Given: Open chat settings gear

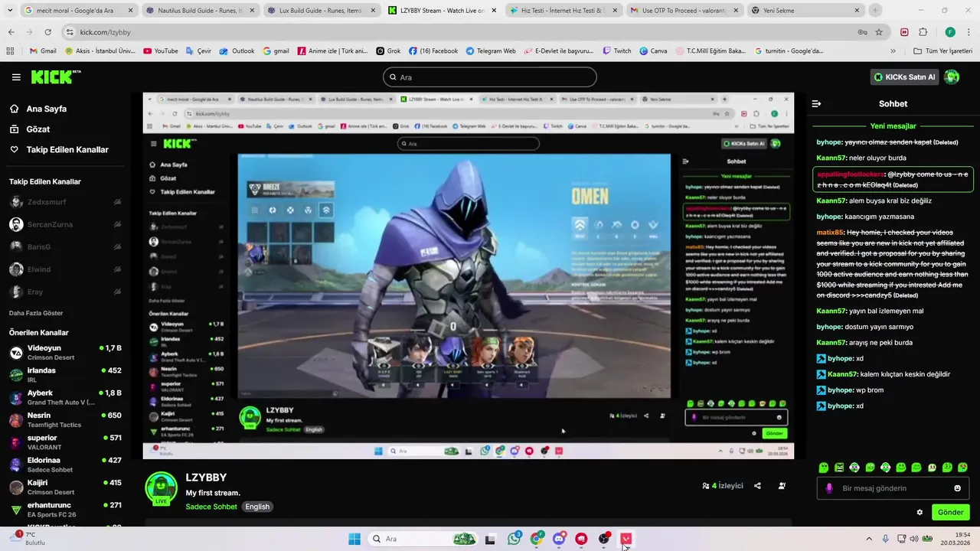Looking at the screenshot, I should click(920, 512).
